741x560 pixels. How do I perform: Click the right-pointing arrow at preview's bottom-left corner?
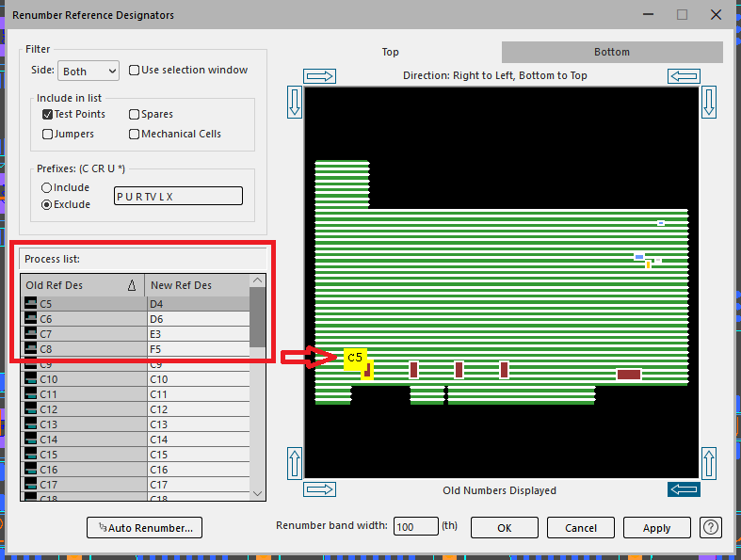321,489
